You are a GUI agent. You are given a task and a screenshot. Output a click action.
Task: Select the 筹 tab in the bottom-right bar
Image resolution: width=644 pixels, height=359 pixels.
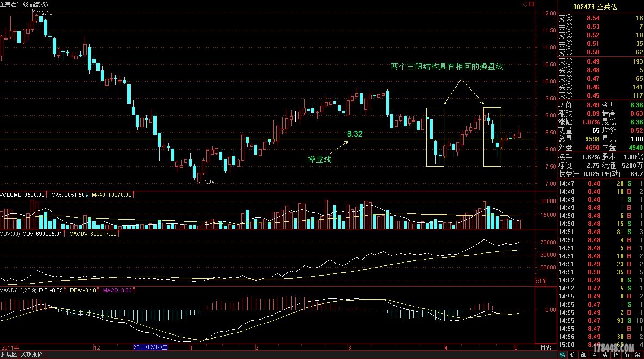(638, 355)
